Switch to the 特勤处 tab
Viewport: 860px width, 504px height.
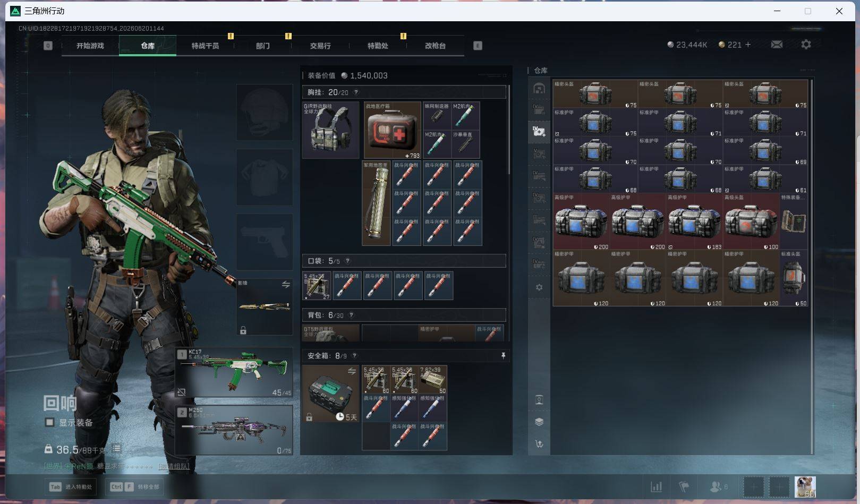pyautogui.click(x=378, y=46)
